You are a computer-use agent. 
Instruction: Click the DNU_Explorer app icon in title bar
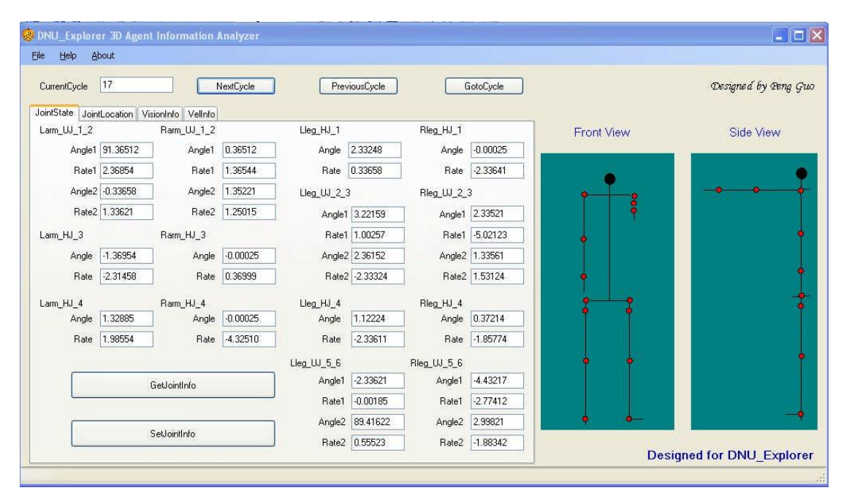pos(28,35)
